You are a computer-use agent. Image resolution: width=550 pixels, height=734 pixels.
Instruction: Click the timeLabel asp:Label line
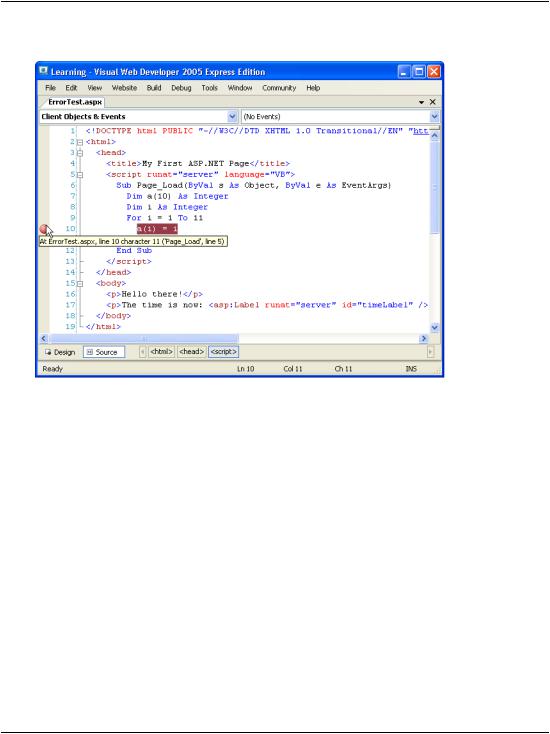click(267, 305)
